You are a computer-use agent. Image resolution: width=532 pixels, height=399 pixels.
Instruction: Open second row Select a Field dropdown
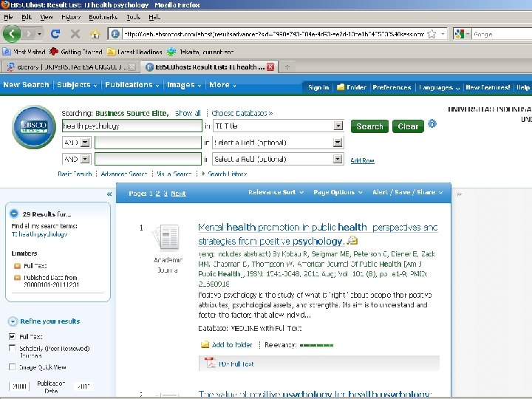(x=338, y=143)
